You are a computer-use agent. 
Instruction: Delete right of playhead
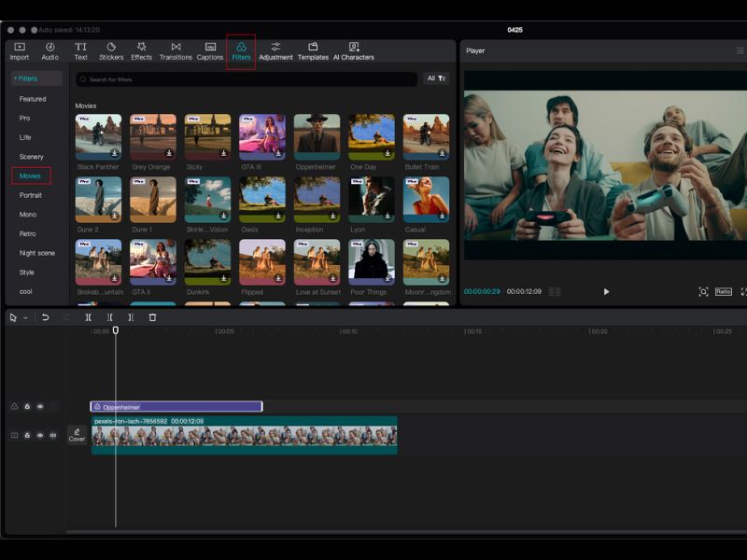(x=131, y=317)
